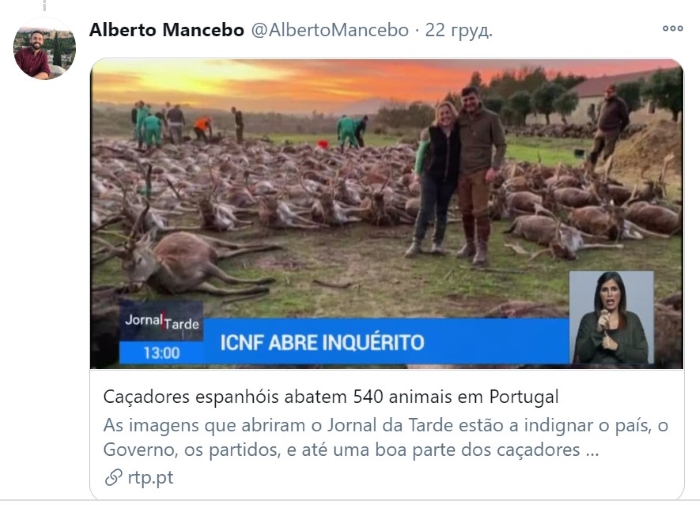Click the sign language interpreter inset
Image resolution: width=700 pixels, height=505 pixels.
coord(611,317)
